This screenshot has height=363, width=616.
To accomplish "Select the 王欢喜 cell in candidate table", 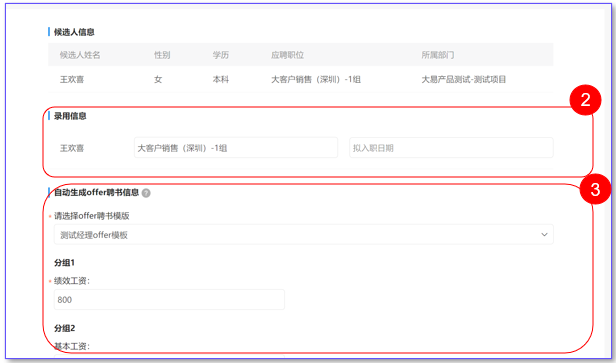I will tap(72, 79).
